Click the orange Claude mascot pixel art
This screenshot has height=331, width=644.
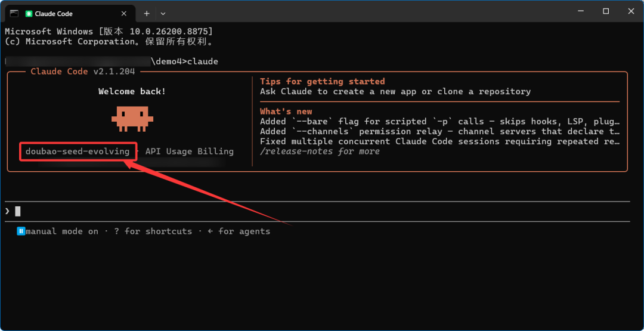pyautogui.click(x=132, y=119)
